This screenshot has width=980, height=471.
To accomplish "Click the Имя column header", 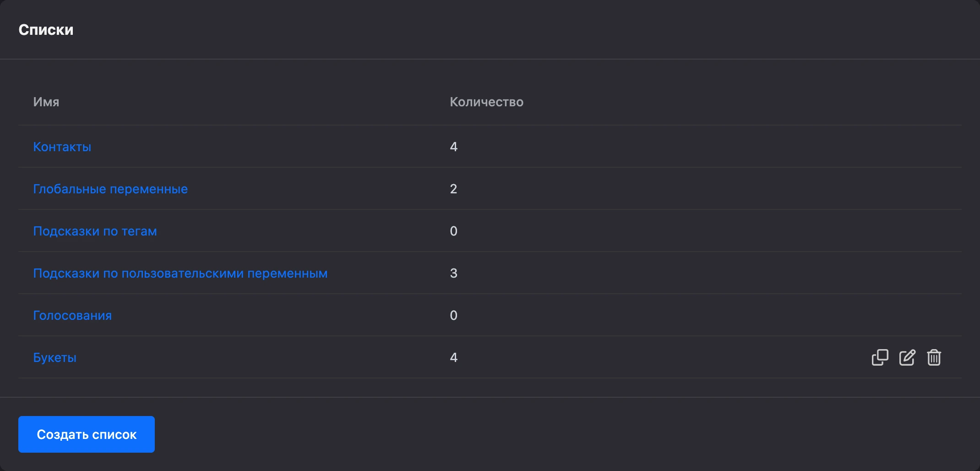I will (46, 102).
